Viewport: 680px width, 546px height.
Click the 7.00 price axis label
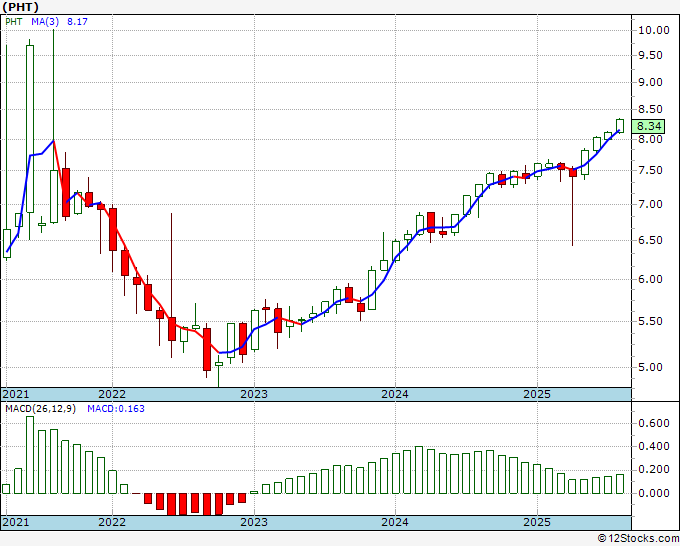click(650, 204)
